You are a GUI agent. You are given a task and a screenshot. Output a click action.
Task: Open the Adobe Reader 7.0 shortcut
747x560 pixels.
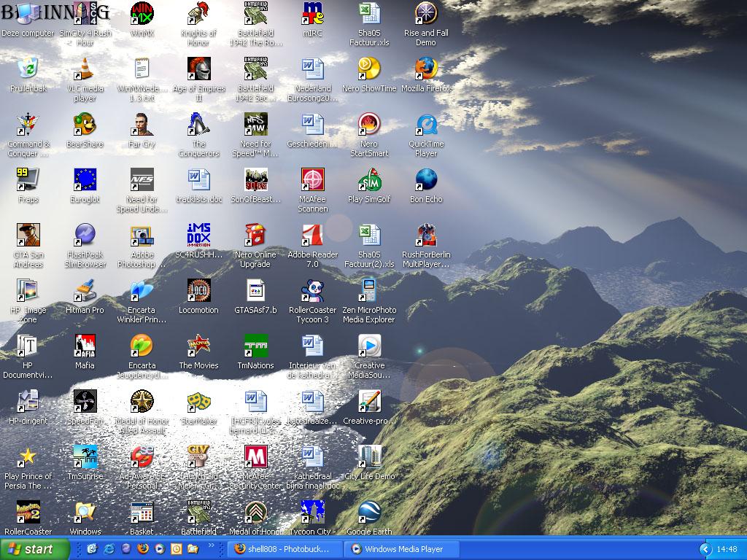coord(312,236)
